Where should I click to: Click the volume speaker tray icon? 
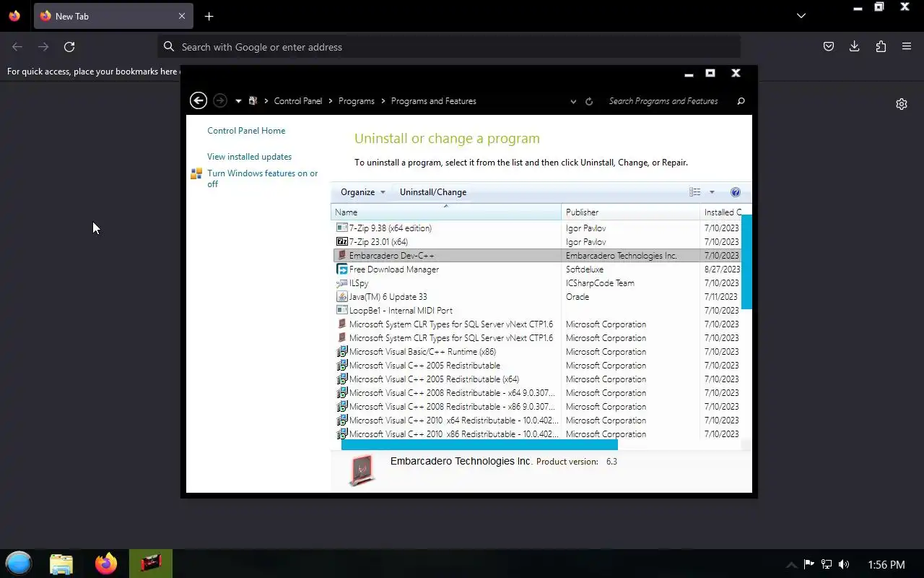click(844, 564)
